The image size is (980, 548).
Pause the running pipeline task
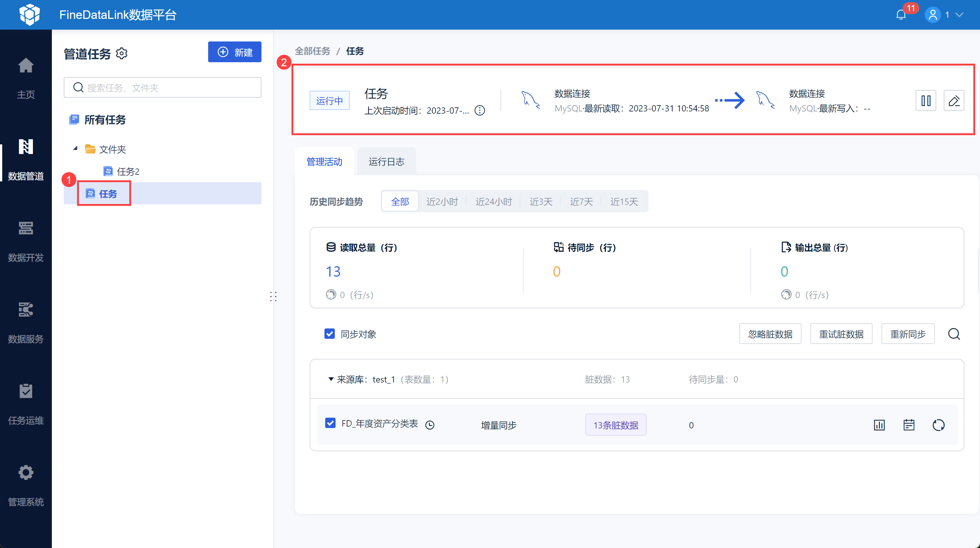click(x=925, y=101)
